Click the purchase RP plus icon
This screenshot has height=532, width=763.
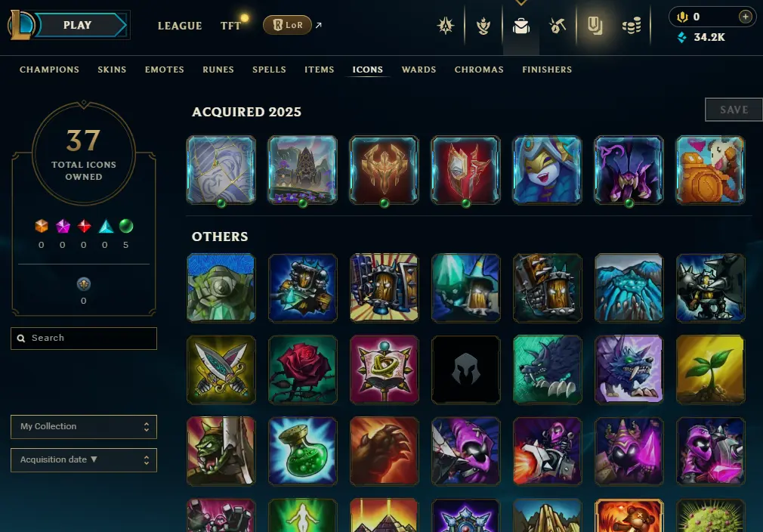745,17
